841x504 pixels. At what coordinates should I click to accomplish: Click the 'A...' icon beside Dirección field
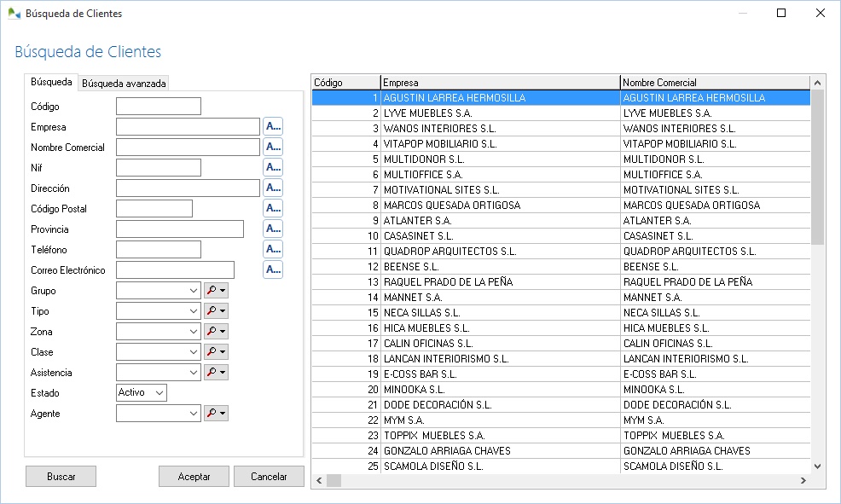pos(272,188)
